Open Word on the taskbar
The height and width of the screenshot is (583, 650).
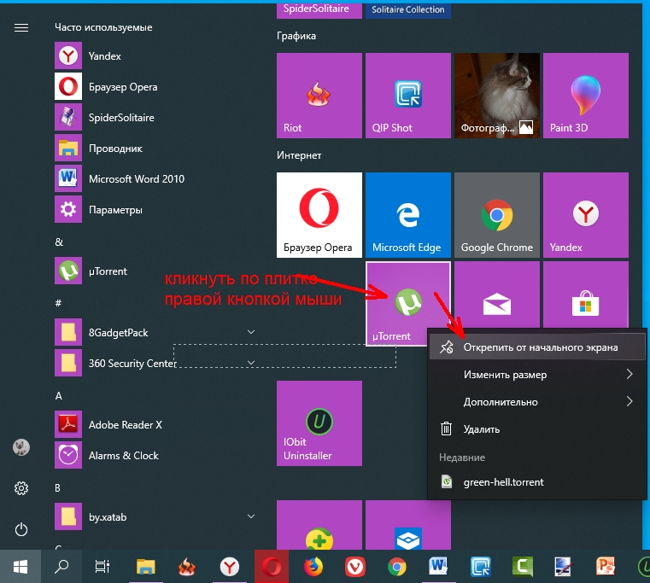click(x=439, y=566)
